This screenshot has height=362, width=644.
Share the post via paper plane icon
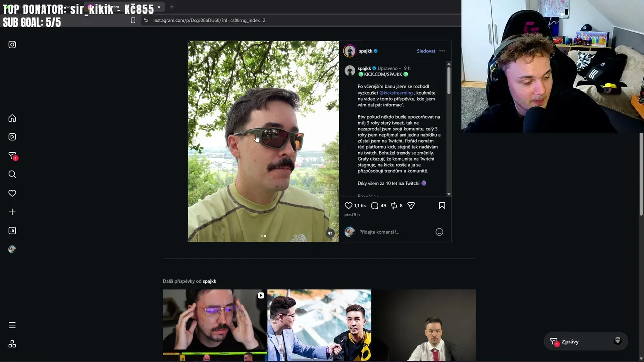(411, 205)
